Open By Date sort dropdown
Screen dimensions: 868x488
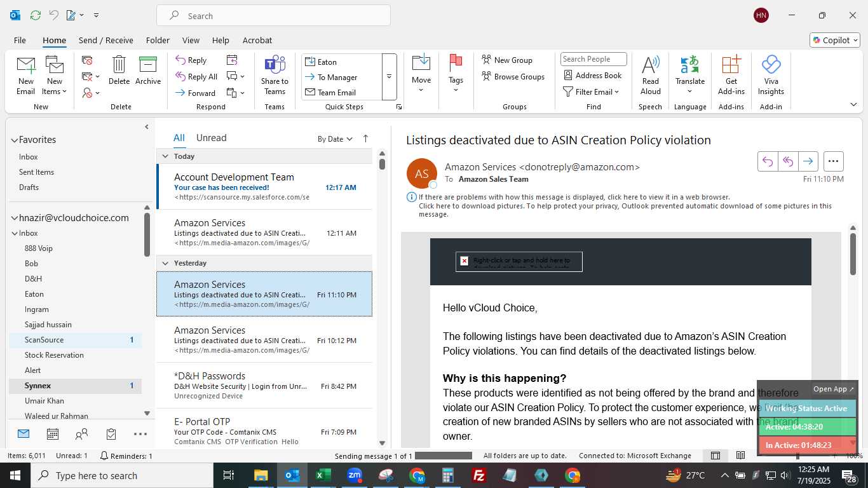point(335,139)
